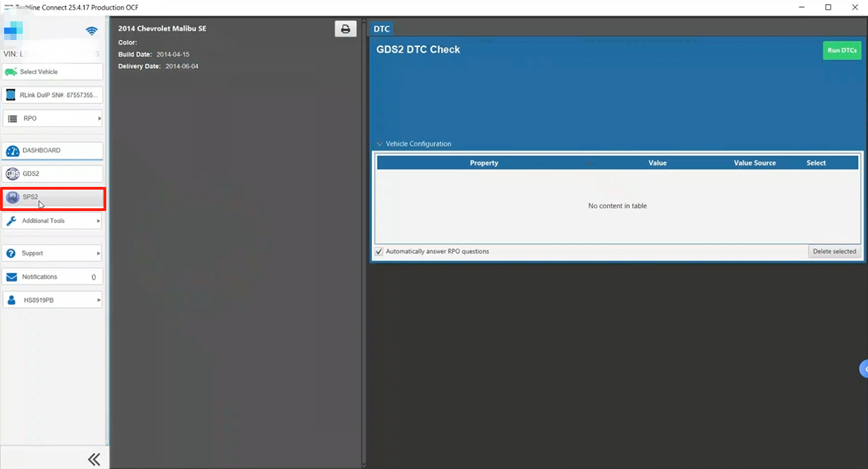Open the HS8919PB user account menu
This screenshot has width=868, height=469.
click(52, 300)
